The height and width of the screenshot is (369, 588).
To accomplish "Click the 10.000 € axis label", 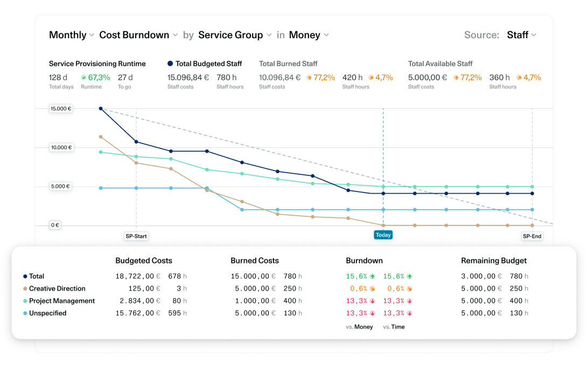I will (61, 147).
